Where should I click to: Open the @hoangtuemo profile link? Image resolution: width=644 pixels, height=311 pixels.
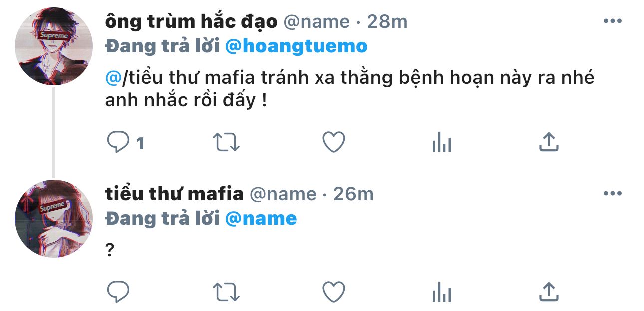pyautogui.click(x=297, y=46)
